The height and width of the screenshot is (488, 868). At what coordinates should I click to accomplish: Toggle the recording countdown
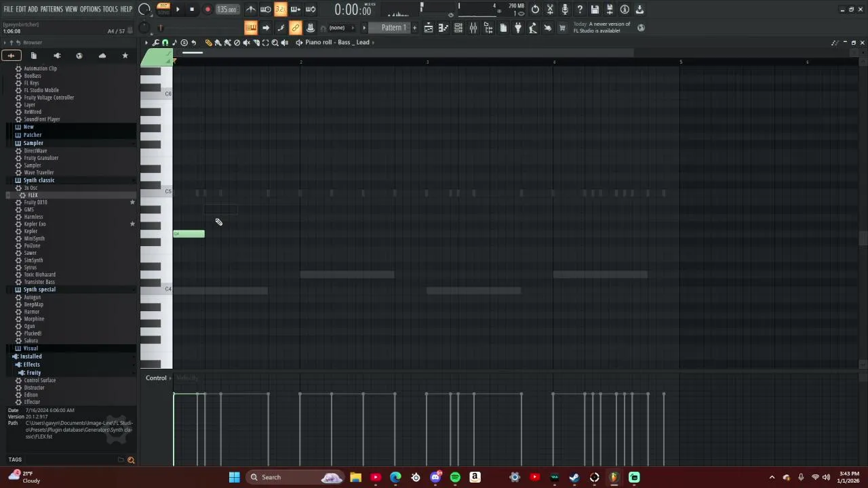(x=280, y=9)
